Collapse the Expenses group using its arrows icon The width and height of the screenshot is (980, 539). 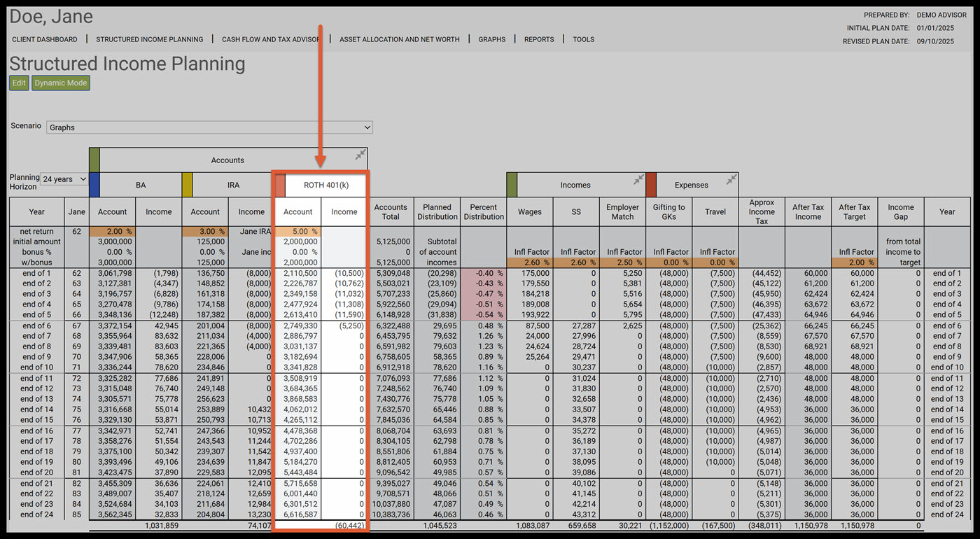[x=731, y=180]
